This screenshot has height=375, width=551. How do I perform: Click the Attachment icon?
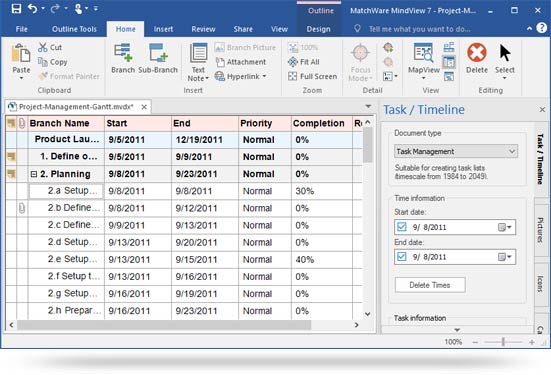(x=220, y=62)
